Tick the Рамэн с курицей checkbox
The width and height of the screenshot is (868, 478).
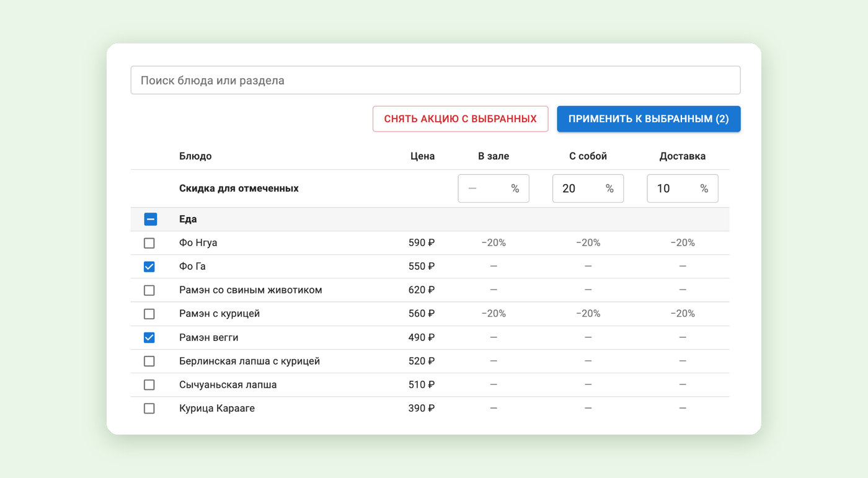tap(149, 314)
